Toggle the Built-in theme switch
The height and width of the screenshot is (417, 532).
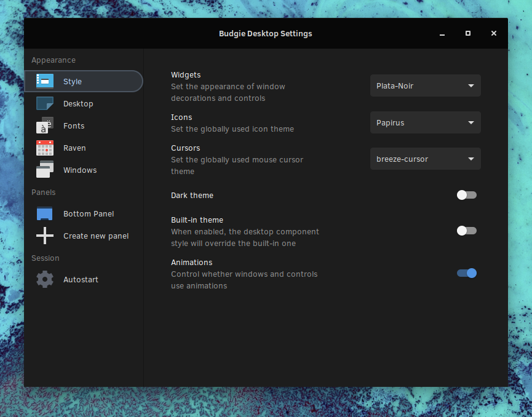[x=467, y=231]
